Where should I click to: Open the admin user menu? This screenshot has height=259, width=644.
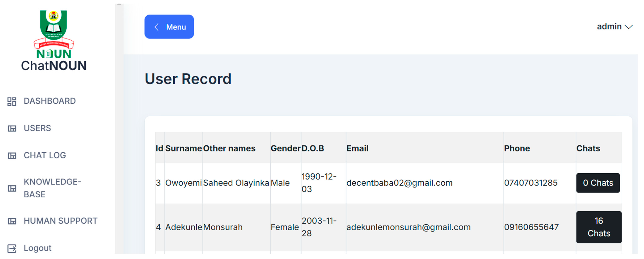[x=609, y=27]
